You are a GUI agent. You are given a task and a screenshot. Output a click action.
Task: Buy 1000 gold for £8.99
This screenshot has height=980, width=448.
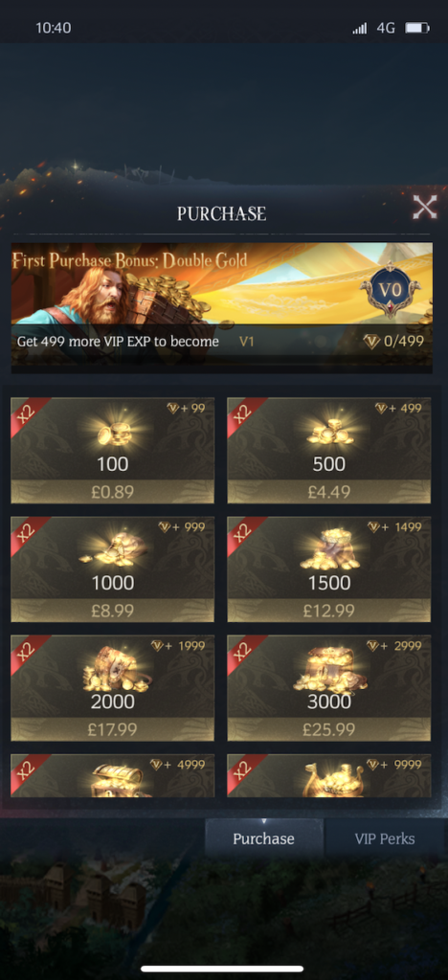click(112, 611)
